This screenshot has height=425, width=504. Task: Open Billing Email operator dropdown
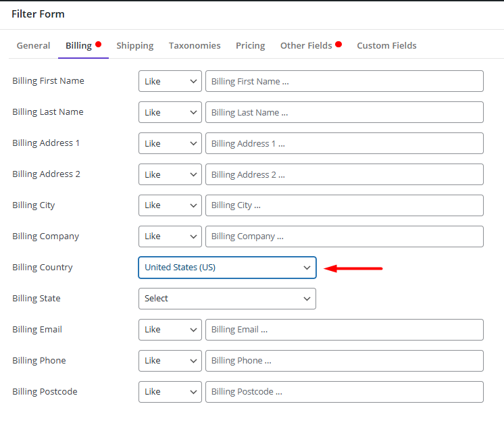click(x=170, y=330)
